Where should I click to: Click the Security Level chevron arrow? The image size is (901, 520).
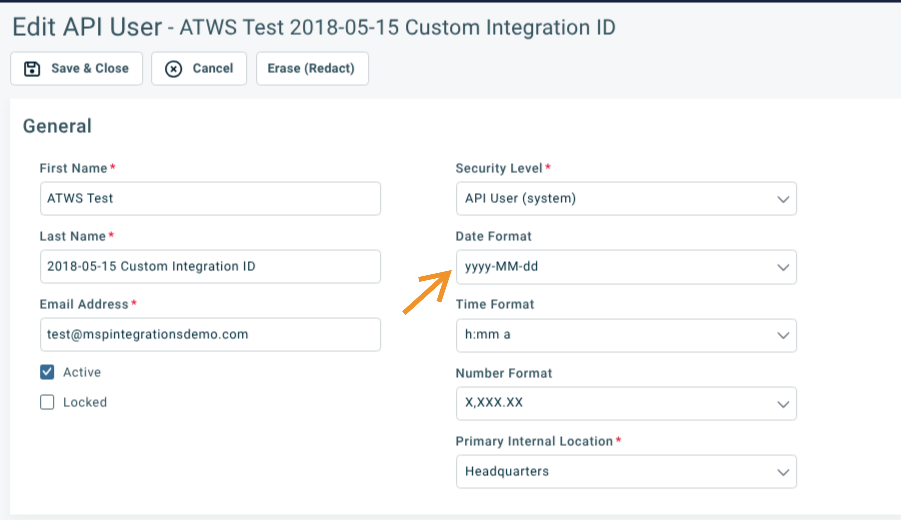[x=783, y=199]
